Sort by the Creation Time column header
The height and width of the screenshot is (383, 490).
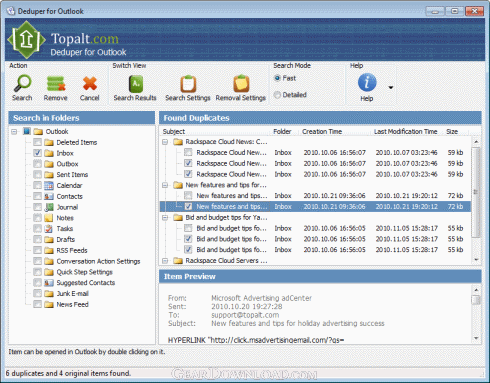(x=322, y=132)
